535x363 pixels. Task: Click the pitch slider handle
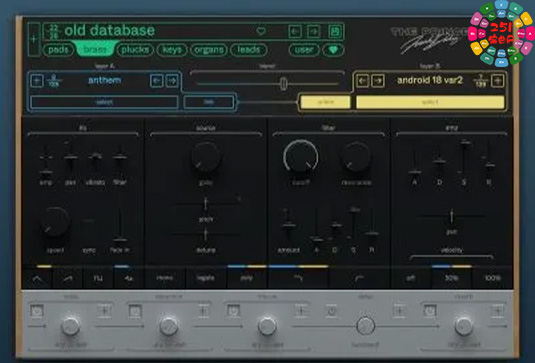[x=205, y=204]
